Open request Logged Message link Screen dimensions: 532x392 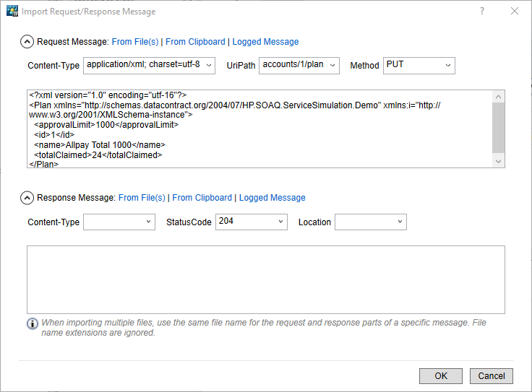pos(265,42)
